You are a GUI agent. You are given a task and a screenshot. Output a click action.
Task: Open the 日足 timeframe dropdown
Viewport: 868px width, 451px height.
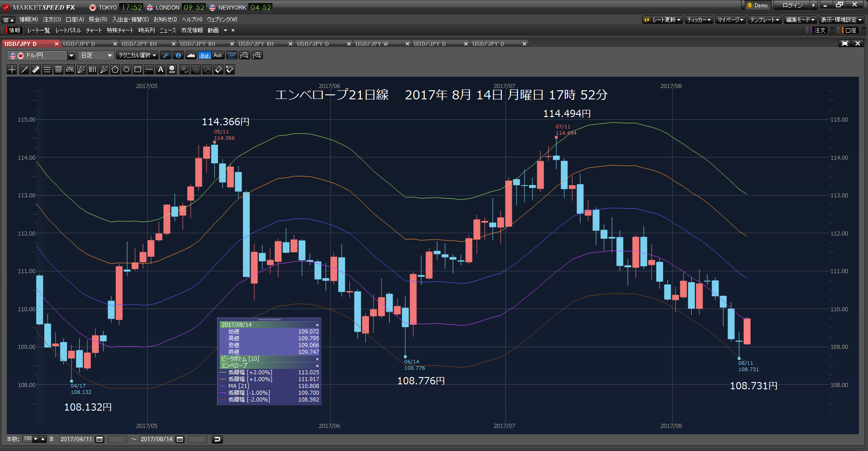[x=96, y=55]
